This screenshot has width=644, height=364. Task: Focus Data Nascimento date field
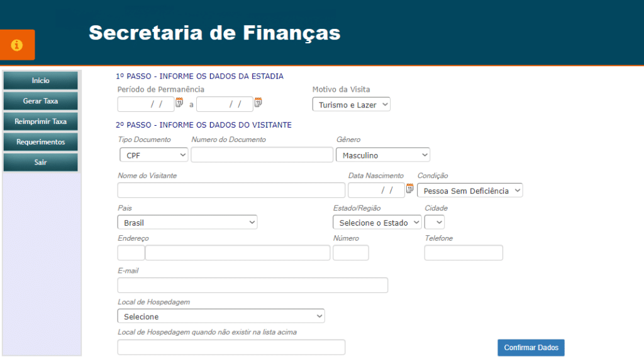(x=376, y=190)
